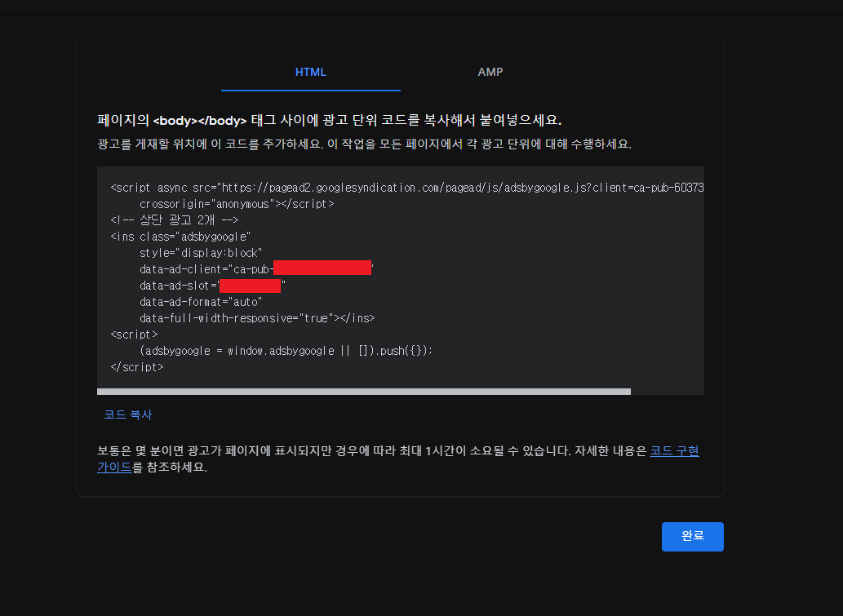Screen dimensions: 843x616
Task: Click the 코드 복사 copy link
Action: (x=127, y=414)
